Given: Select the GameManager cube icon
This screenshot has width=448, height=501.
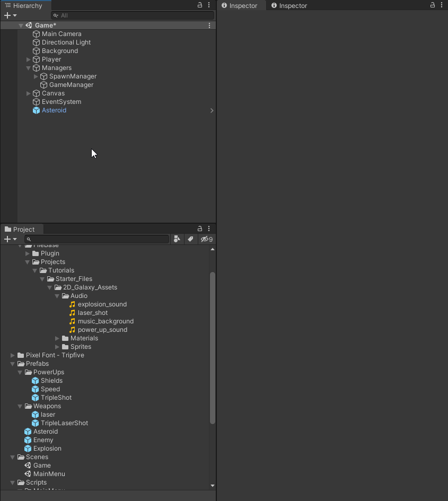Looking at the screenshot, I should coord(44,85).
